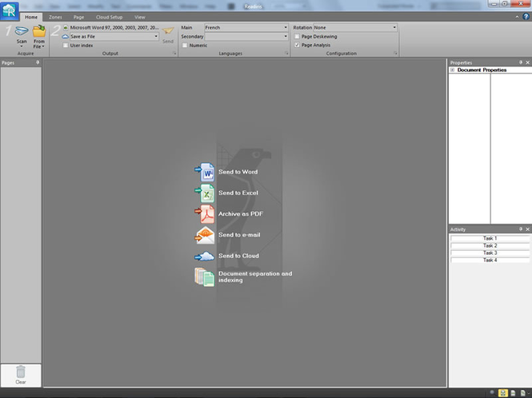Switch to the Home tab
Image resolution: width=532 pixels, height=398 pixels.
click(31, 17)
